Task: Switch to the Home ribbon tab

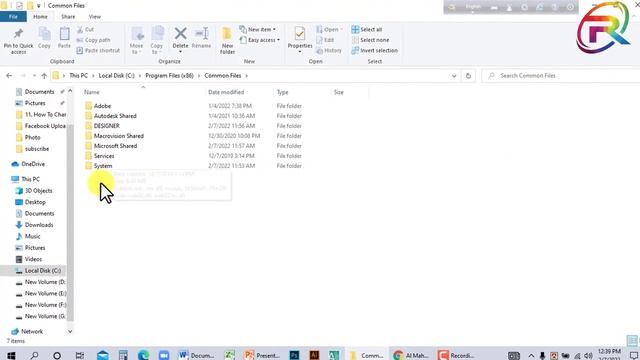Action: tap(40, 17)
